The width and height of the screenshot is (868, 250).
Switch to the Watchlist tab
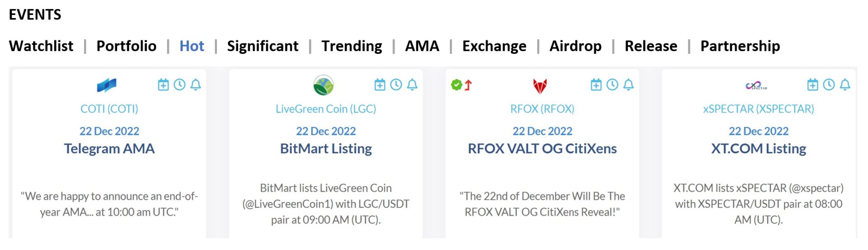point(41,46)
